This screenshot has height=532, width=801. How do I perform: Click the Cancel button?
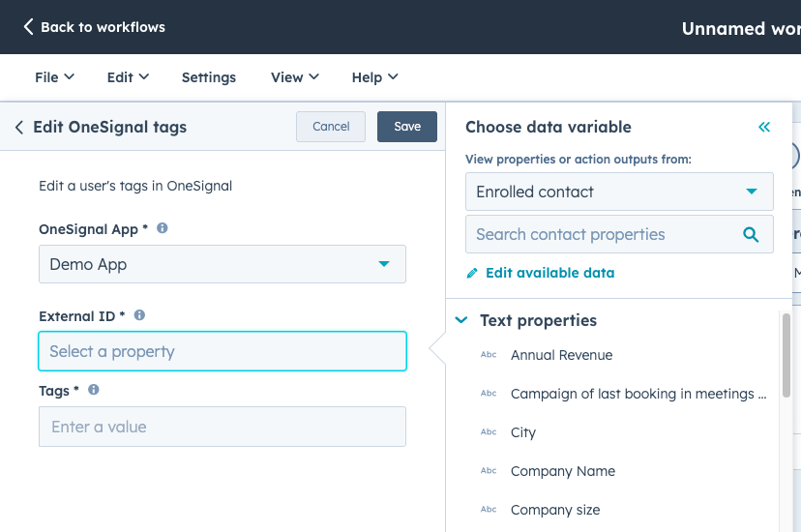tap(331, 127)
